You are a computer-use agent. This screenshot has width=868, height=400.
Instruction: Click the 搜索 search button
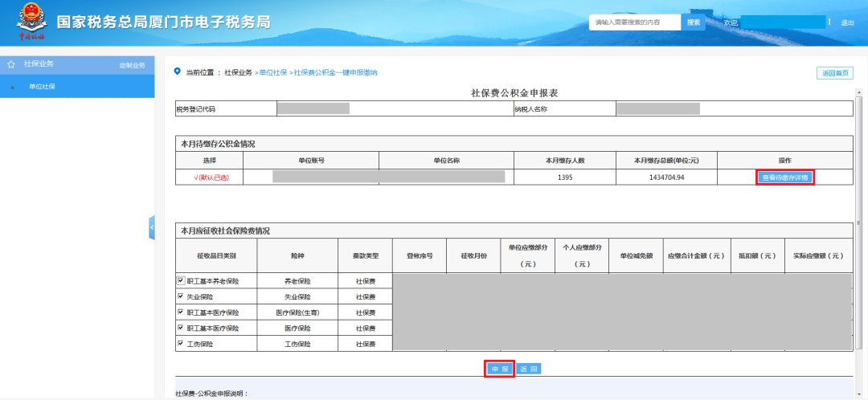coord(693,22)
